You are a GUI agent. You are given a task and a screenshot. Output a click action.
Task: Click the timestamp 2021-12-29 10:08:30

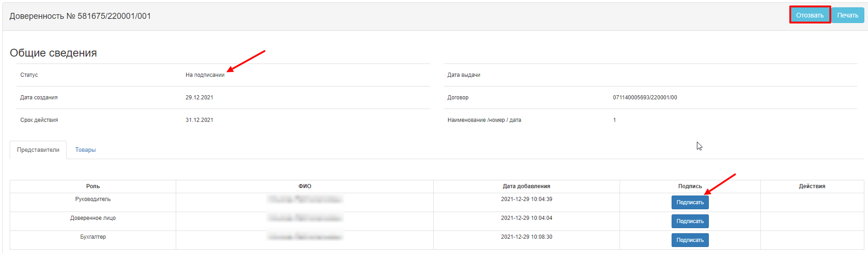point(526,237)
